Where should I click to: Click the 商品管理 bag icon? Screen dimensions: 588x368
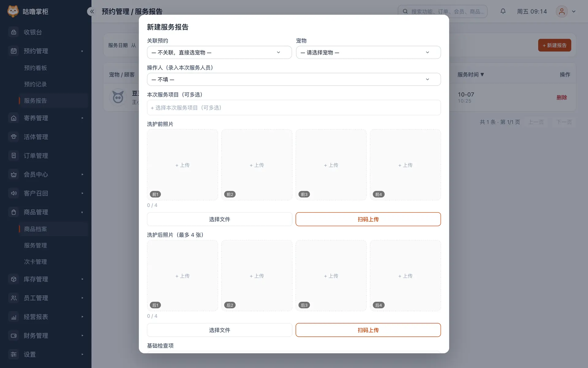pyautogui.click(x=14, y=212)
